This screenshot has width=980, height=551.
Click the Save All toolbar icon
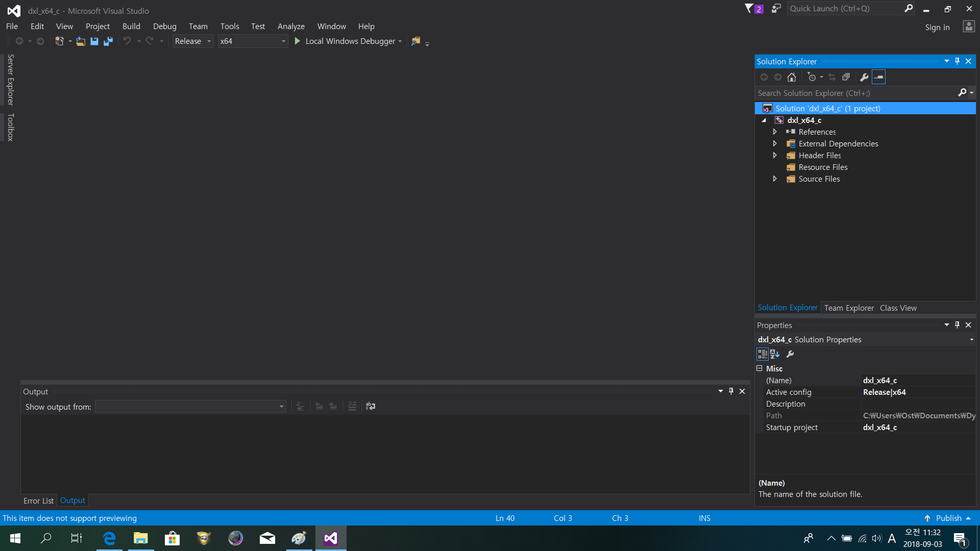click(108, 41)
